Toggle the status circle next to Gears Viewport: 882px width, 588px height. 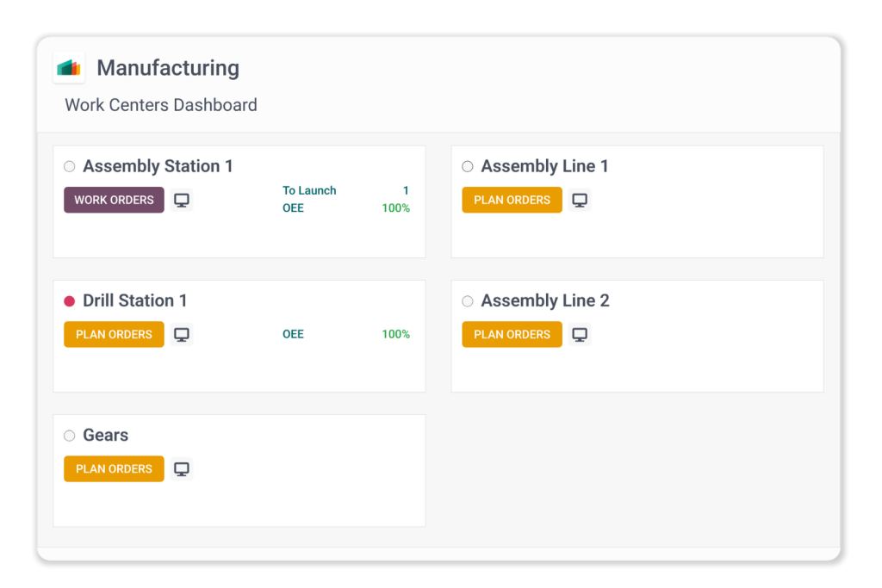click(70, 436)
